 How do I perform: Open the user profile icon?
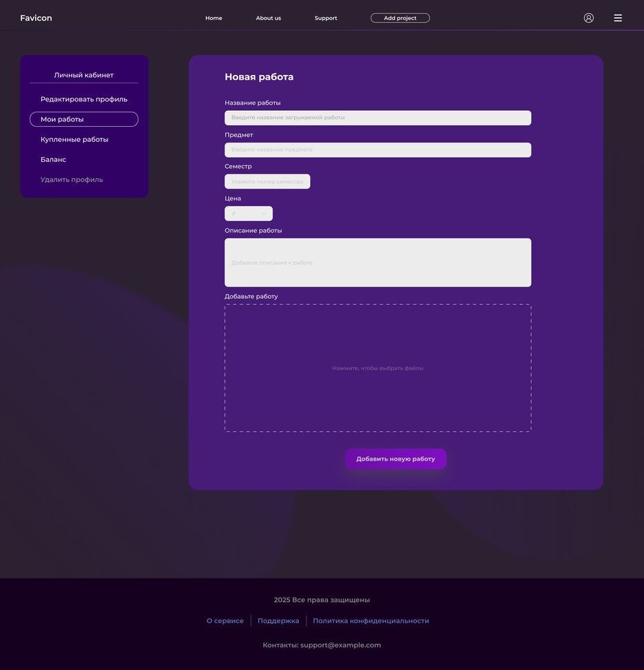pos(588,18)
